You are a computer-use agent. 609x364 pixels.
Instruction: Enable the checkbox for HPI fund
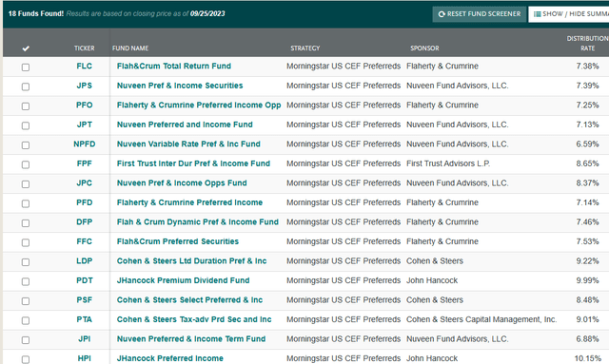coord(26,360)
